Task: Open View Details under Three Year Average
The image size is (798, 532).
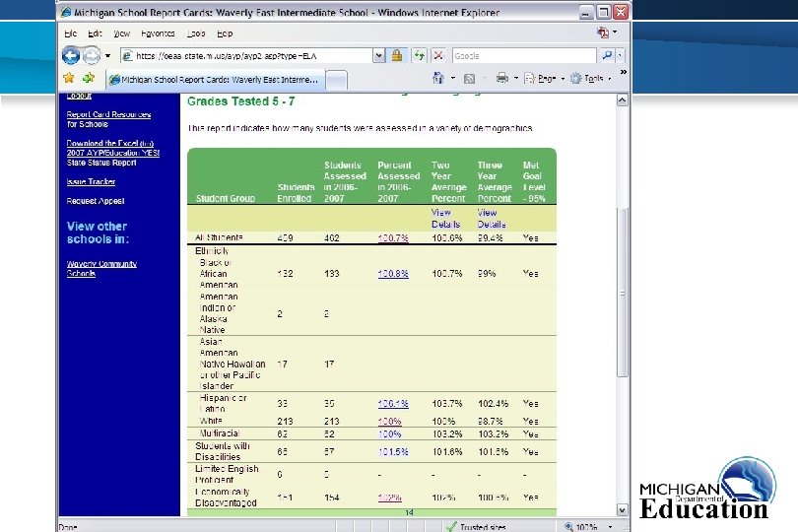Action: (492, 219)
